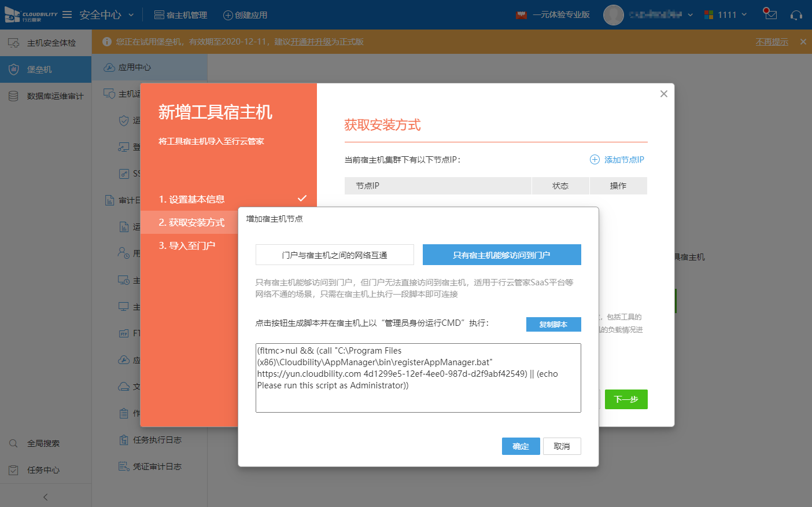
Task: Click the 主机安全体检 sidebar icon
Action: point(13,43)
